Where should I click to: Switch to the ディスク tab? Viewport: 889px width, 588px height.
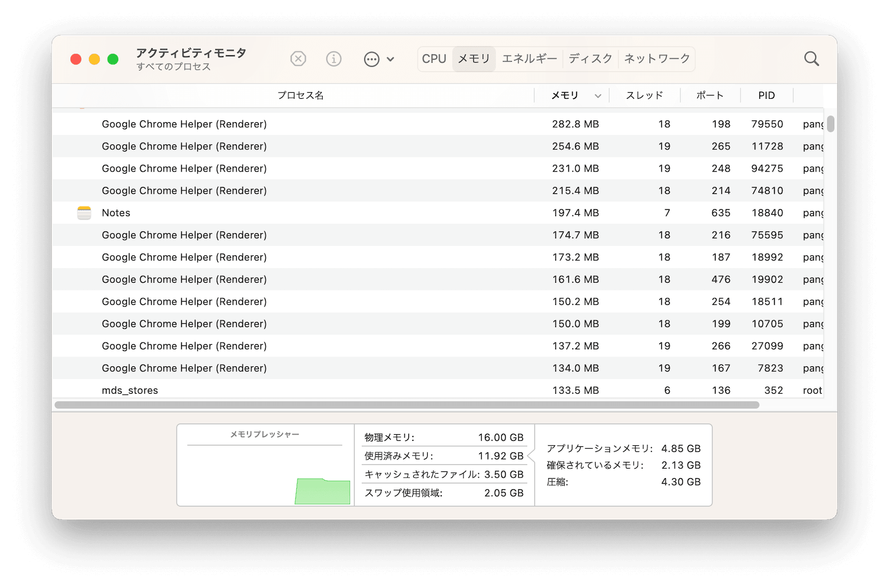pos(590,58)
